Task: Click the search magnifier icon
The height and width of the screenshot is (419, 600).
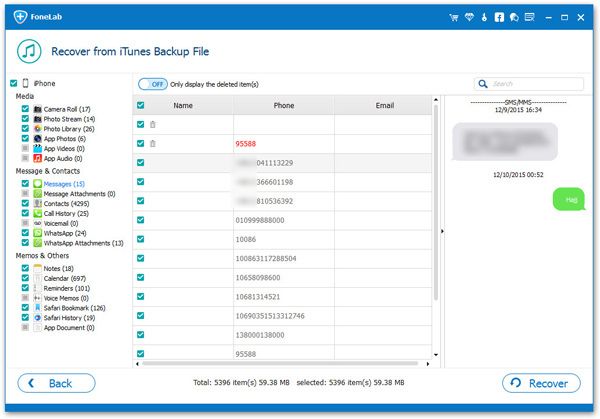Action: click(483, 84)
